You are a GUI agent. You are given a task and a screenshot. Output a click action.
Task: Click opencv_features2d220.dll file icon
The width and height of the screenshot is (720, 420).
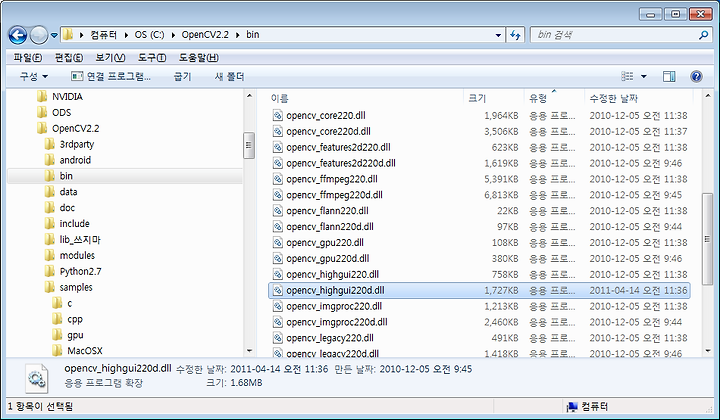[x=277, y=147]
